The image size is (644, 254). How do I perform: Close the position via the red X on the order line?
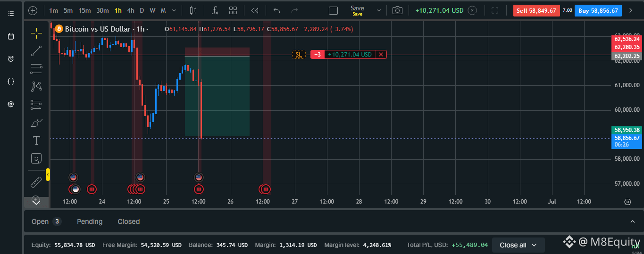coord(381,55)
